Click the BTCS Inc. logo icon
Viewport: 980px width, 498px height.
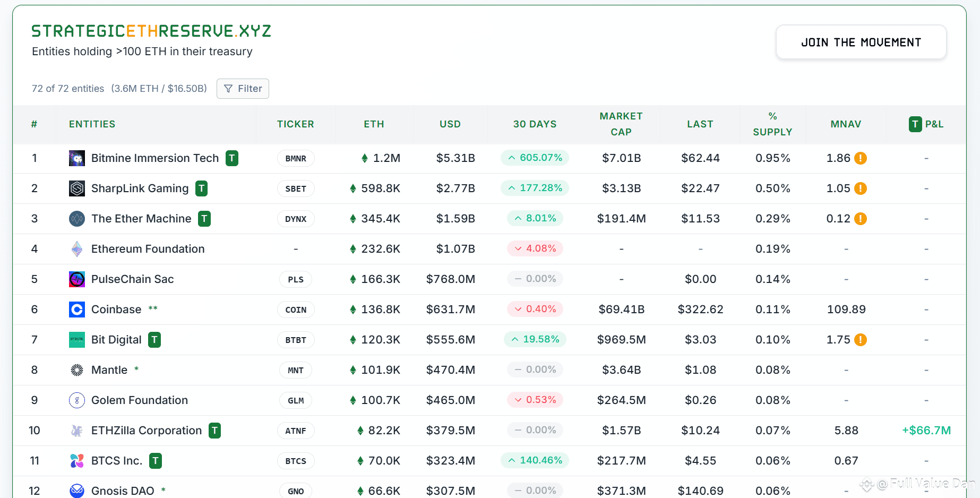(x=77, y=461)
